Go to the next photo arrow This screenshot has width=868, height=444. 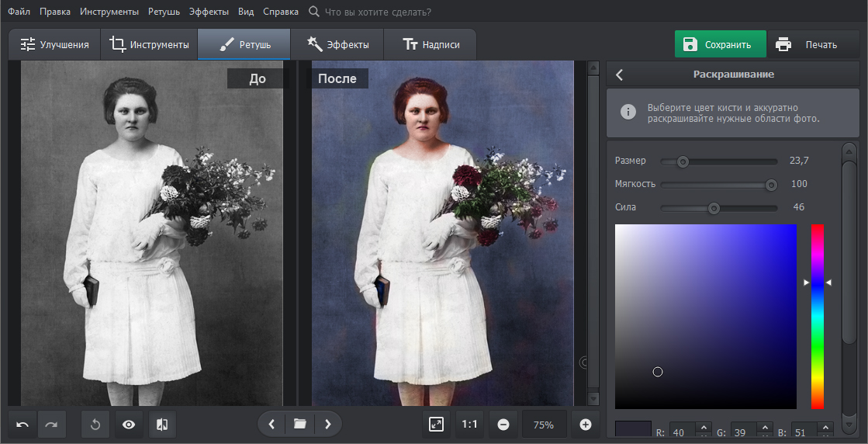pyautogui.click(x=328, y=424)
